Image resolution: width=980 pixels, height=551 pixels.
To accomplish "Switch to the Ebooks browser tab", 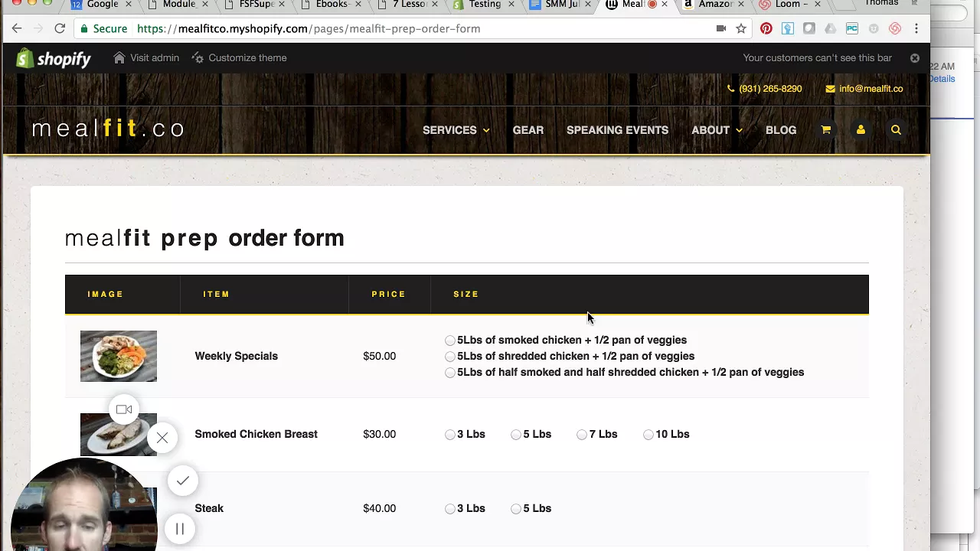I will point(331,5).
